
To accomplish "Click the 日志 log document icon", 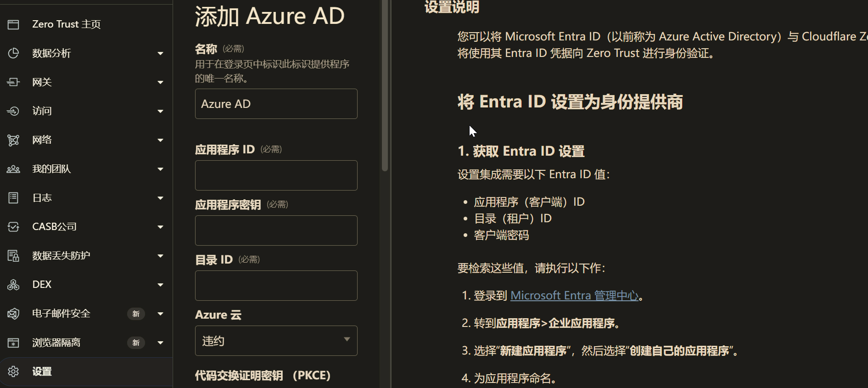I will pyautogui.click(x=13, y=198).
